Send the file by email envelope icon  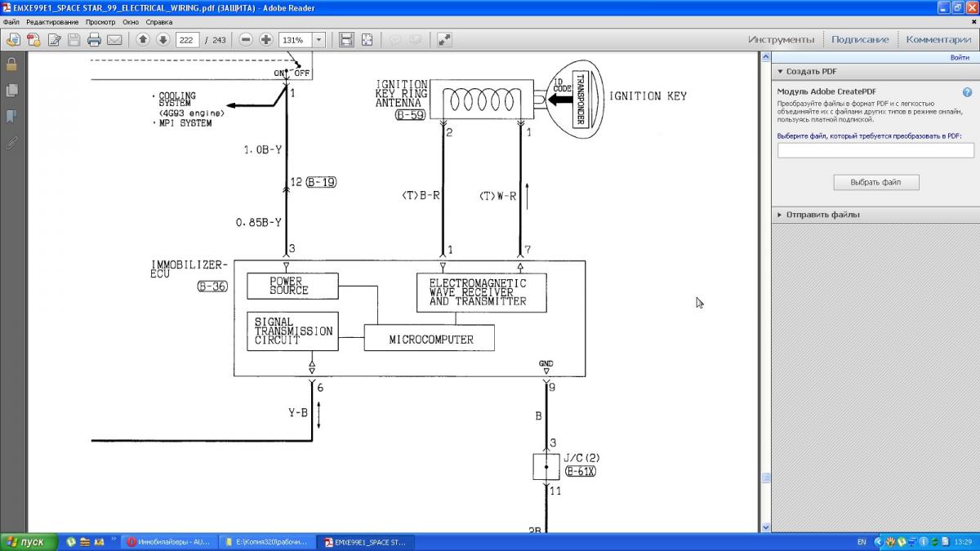pos(114,40)
